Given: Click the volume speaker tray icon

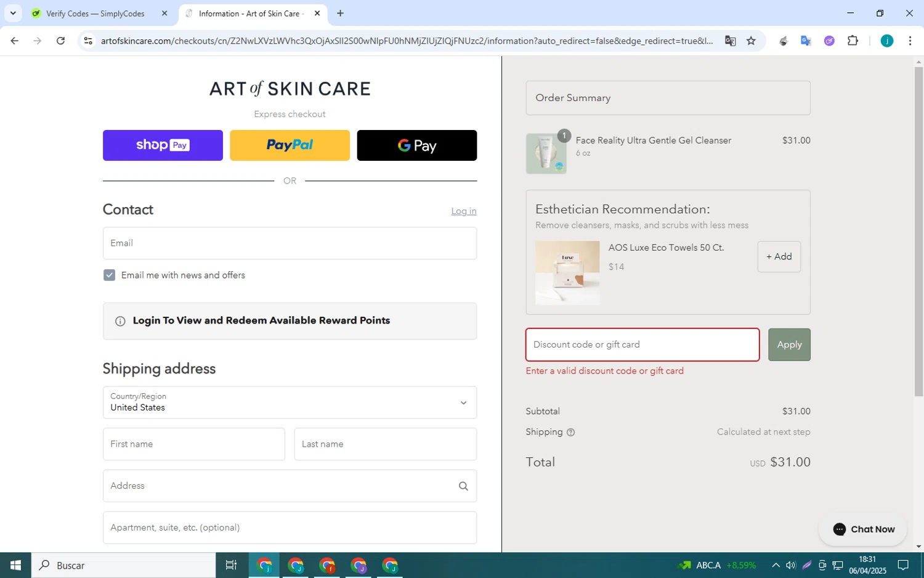Looking at the screenshot, I should point(790,565).
